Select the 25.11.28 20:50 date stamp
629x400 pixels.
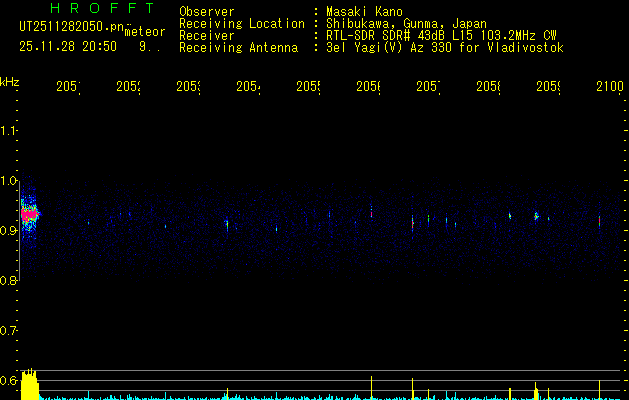tap(68, 47)
